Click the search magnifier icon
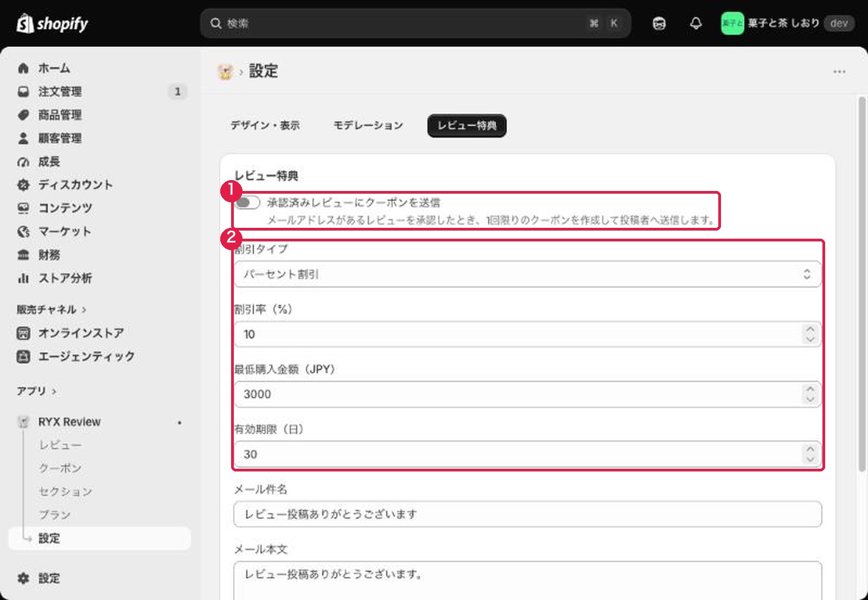Screen dimensions: 868x600 [x=216, y=23]
